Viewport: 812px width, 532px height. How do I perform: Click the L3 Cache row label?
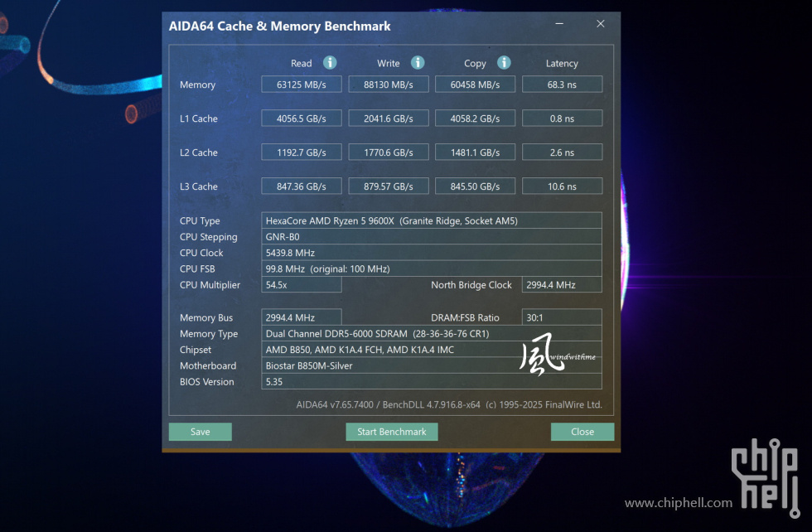(x=199, y=186)
